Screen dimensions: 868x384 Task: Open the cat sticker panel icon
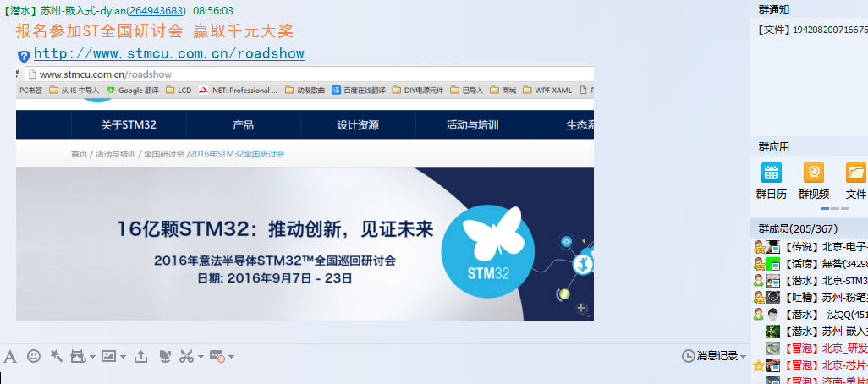(78, 357)
